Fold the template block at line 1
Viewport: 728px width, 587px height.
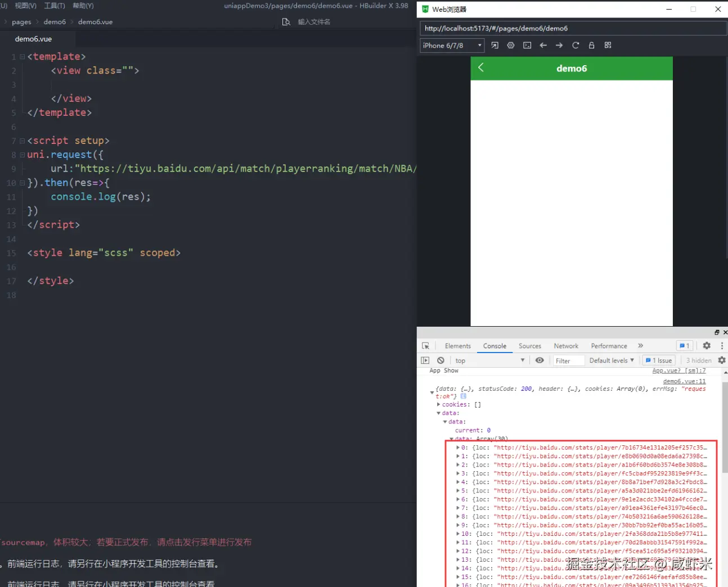pos(22,57)
